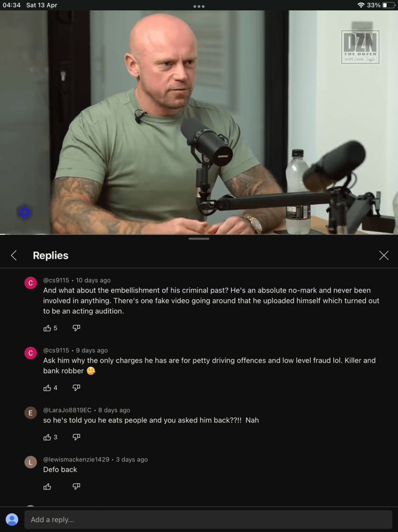This screenshot has height=532, width=398.
Task: Open the @lewismackenzie1429 username link
Action: (76, 459)
